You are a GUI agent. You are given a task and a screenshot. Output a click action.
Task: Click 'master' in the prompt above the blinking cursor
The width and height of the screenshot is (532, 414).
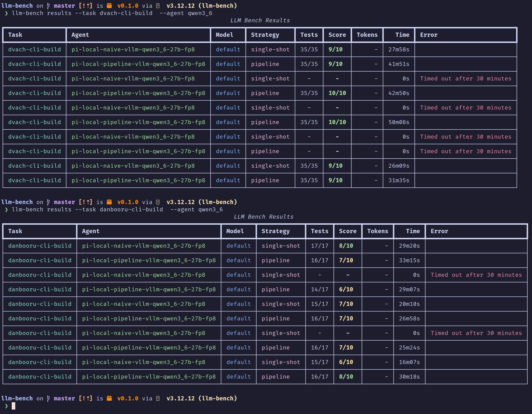pos(64,399)
